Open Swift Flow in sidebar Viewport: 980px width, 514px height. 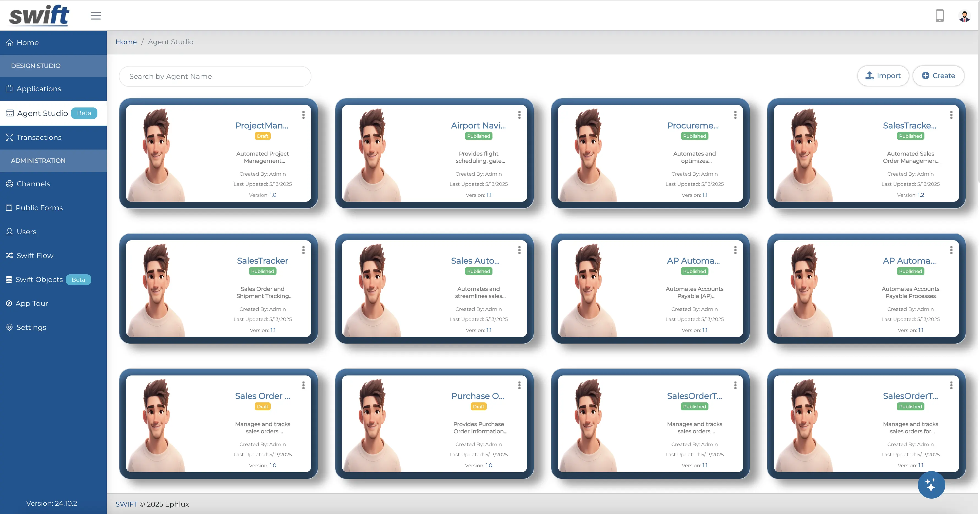coord(35,255)
